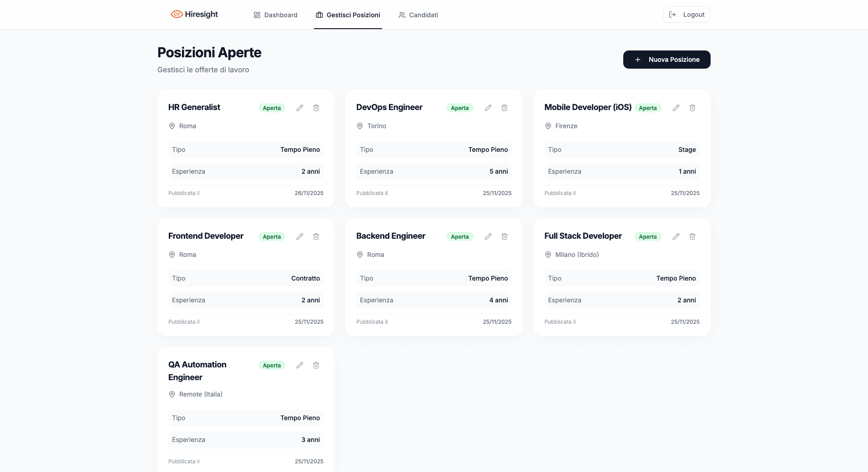Click the Aperta badge on Backend Engineer

(460, 236)
